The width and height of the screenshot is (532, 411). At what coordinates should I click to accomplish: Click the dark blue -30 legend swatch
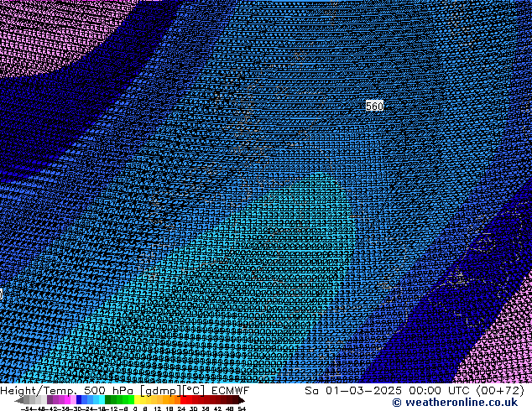(x=79, y=399)
